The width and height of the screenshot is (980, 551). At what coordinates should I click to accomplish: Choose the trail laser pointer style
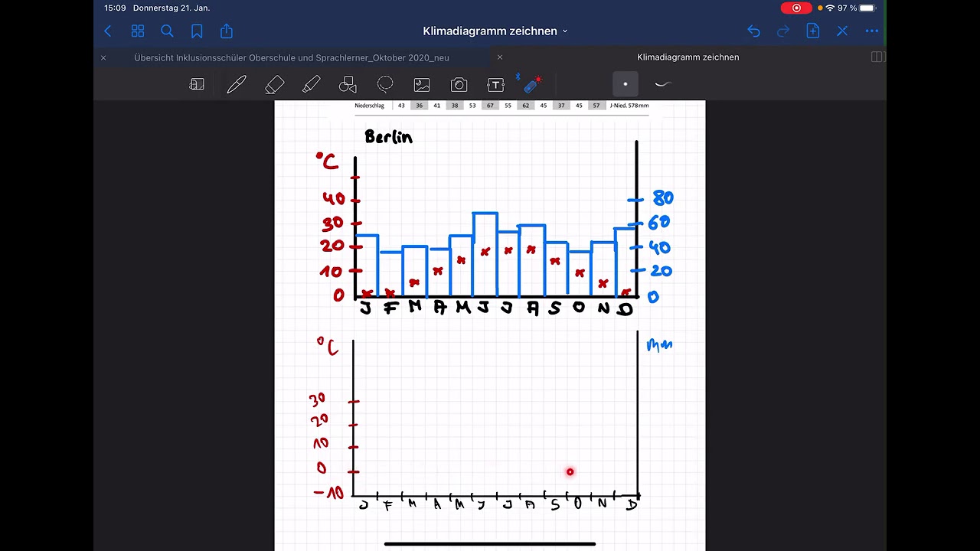663,84
